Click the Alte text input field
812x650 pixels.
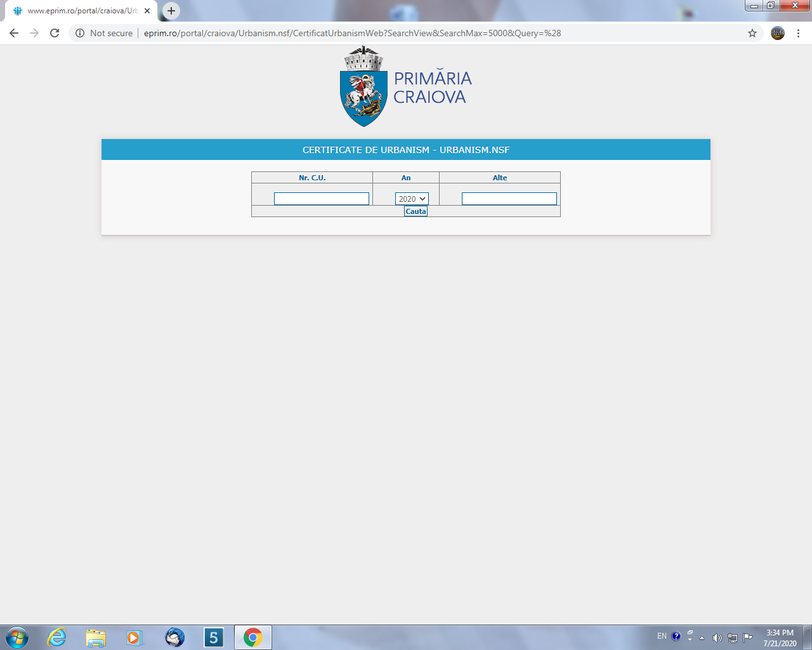509,199
